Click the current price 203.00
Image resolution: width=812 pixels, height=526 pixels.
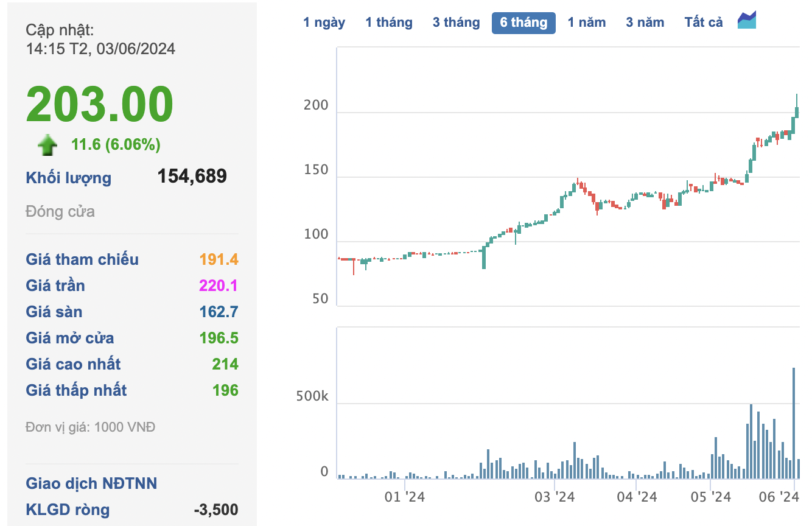(100, 104)
